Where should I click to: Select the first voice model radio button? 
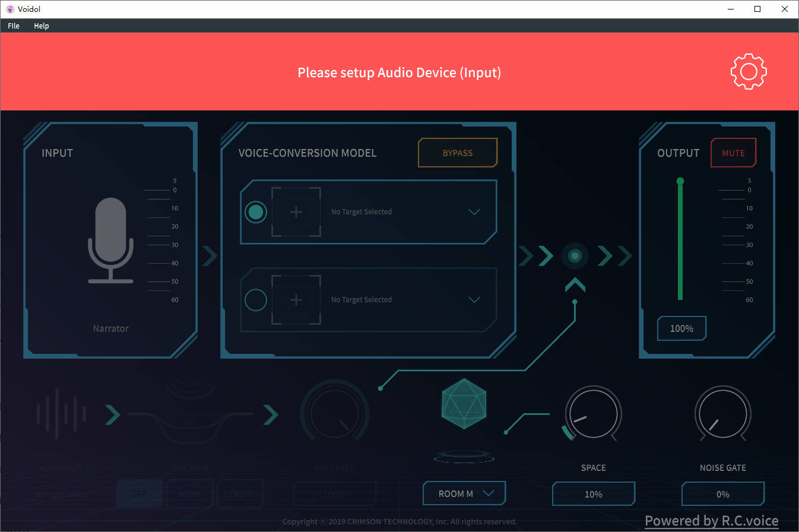point(256,212)
